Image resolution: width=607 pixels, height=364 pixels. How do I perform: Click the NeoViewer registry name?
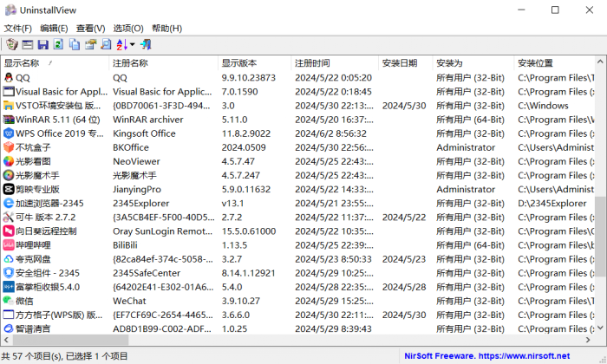tap(136, 161)
